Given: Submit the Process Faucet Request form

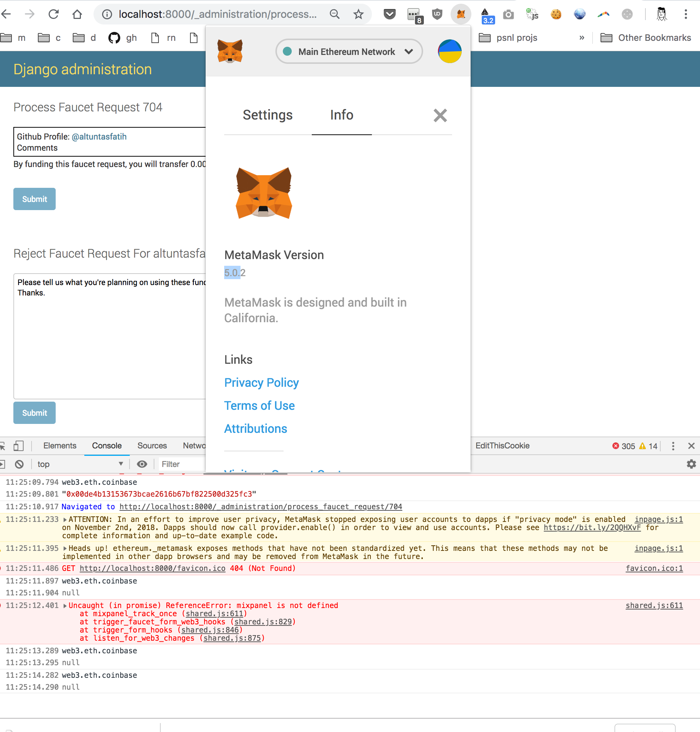Looking at the screenshot, I should (x=34, y=199).
